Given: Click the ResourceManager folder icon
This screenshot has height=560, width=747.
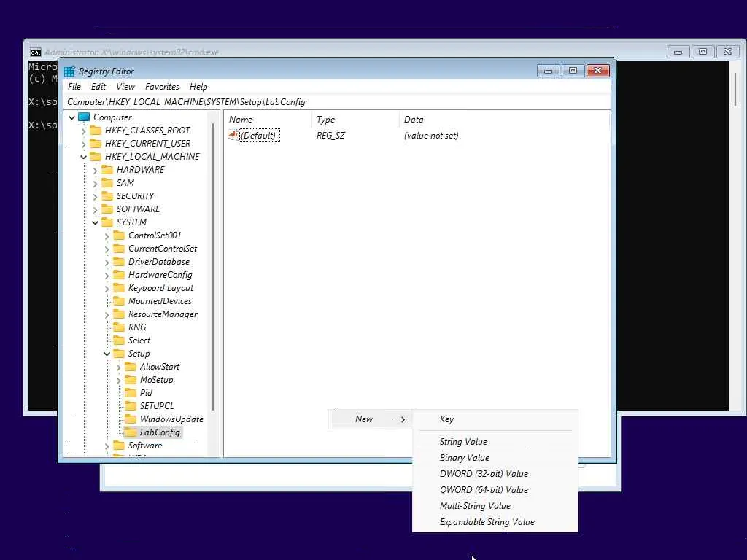Looking at the screenshot, I should coord(119,314).
